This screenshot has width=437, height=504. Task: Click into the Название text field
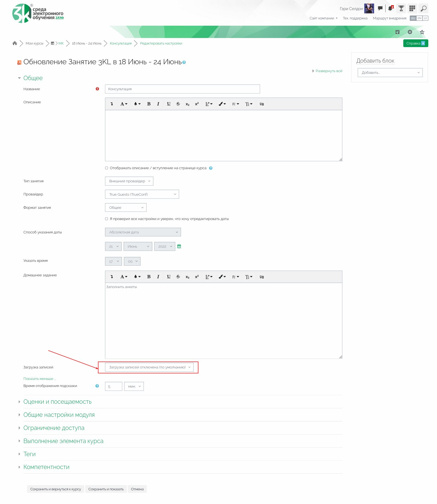coord(182,89)
